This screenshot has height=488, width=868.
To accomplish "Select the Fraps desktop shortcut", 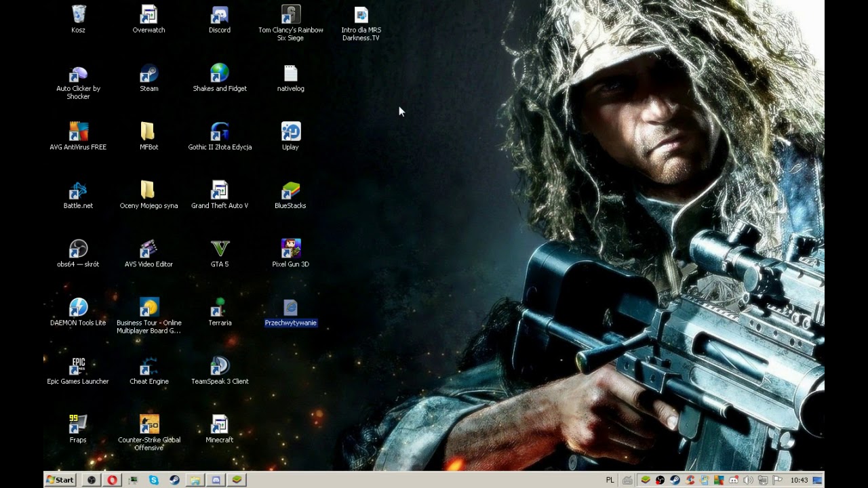I will [78, 430].
